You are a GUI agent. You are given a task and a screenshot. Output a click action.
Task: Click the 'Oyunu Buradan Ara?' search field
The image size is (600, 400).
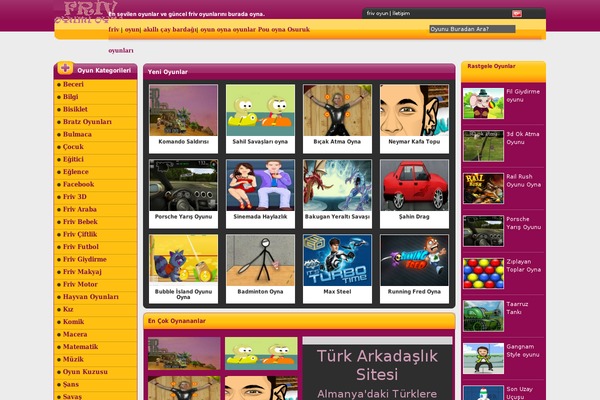coord(472,29)
